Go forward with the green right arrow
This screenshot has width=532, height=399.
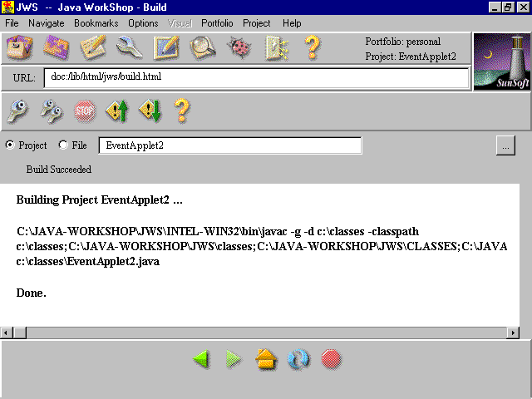coord(234,359)
